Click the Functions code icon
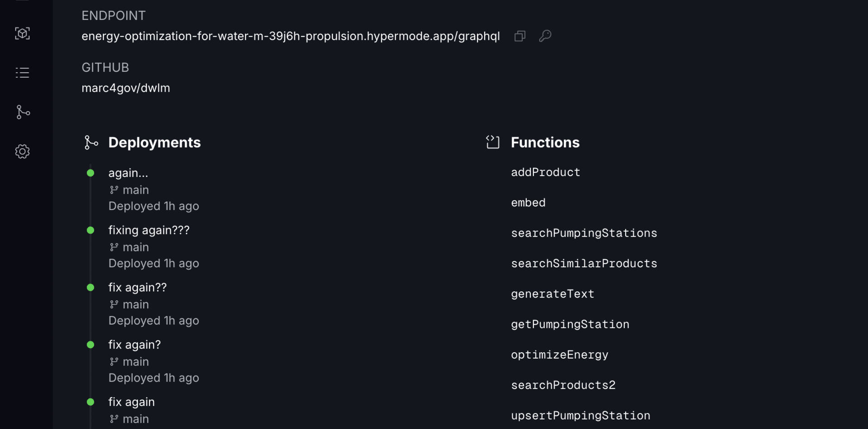Image resolution: width=868 pixels, height=429 pixels. pyautogui.click(x=493, y=142)
